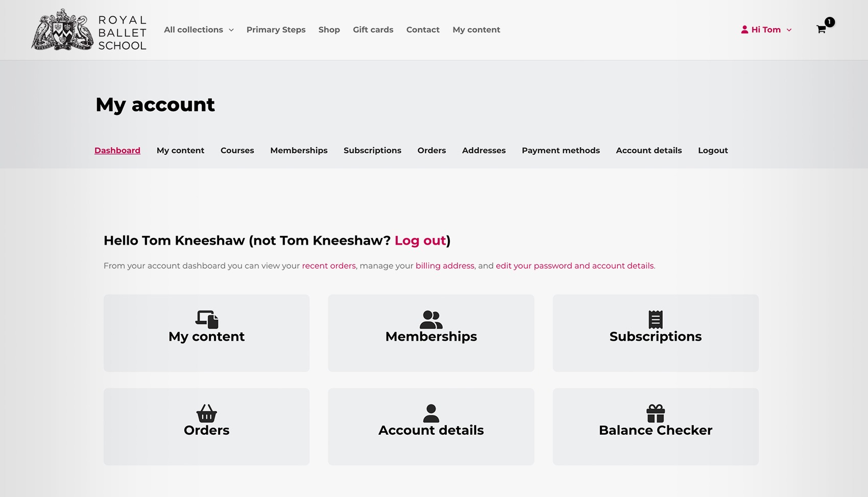Click the chevron next to All collections
This screenshot has width=868, height=497.
(x=231, y=30)
